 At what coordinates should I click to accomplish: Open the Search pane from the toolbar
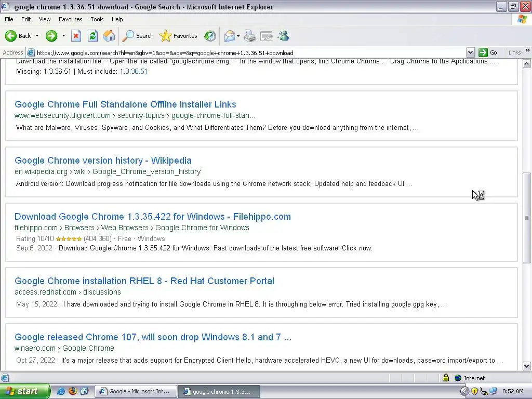point(138,36)
